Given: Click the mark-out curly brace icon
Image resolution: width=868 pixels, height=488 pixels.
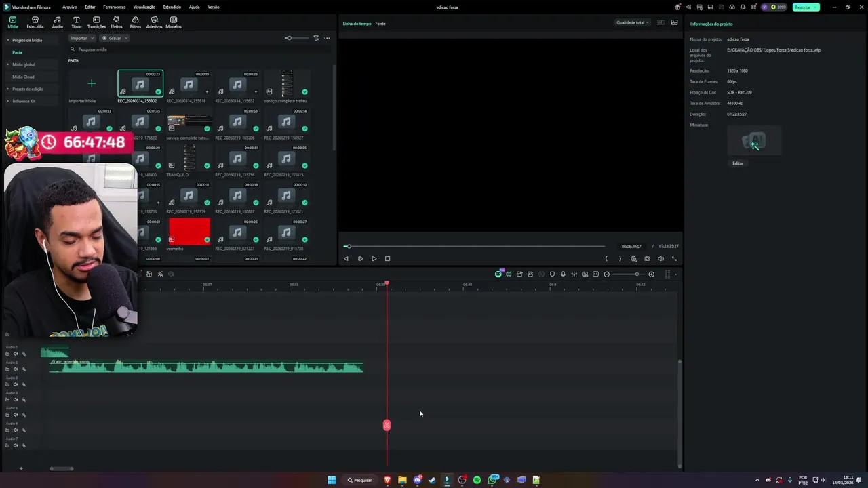Looking at the screenshot, I should coord(620,258).
